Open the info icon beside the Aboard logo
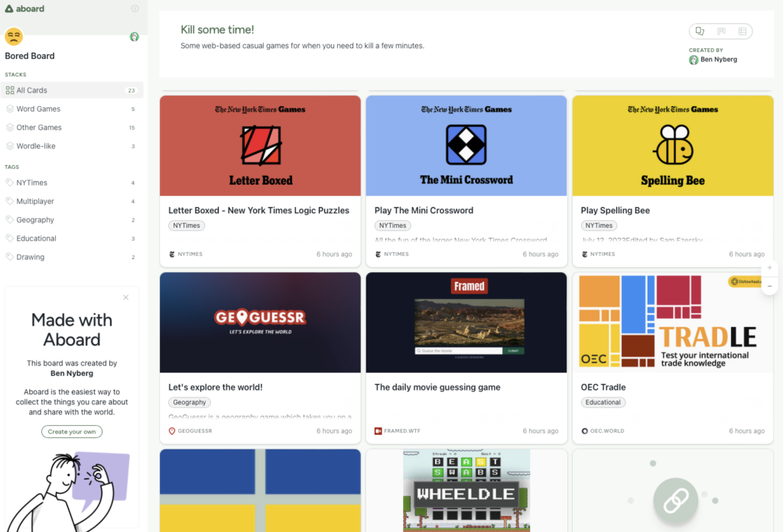The height and width of the screenshot is (532, 783). pyautogui.click(x=135, y=8)
